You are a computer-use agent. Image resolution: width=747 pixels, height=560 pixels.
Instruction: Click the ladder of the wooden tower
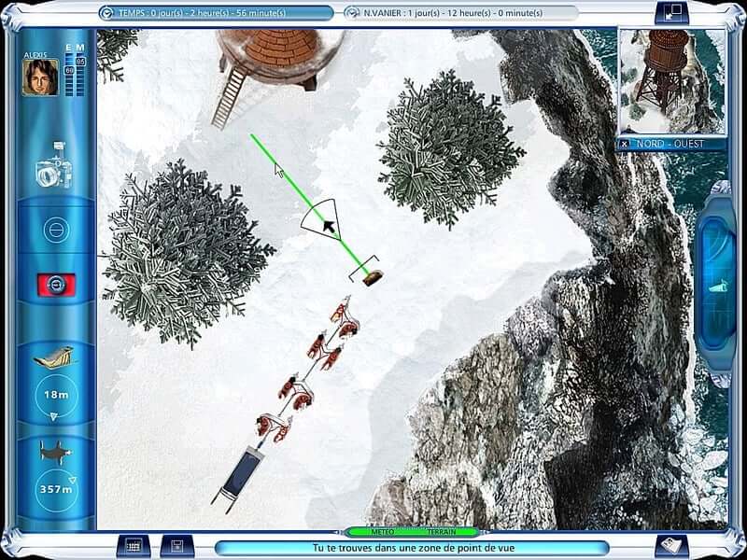tap(231, 97)
